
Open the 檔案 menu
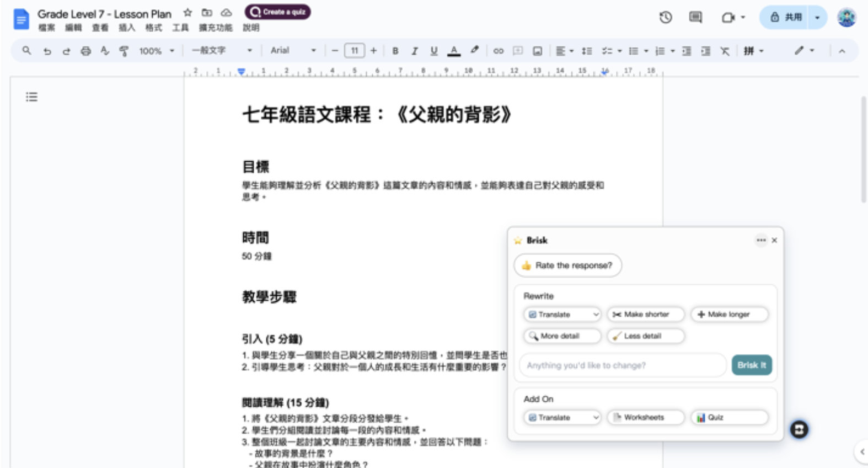[x=46, y=28]
